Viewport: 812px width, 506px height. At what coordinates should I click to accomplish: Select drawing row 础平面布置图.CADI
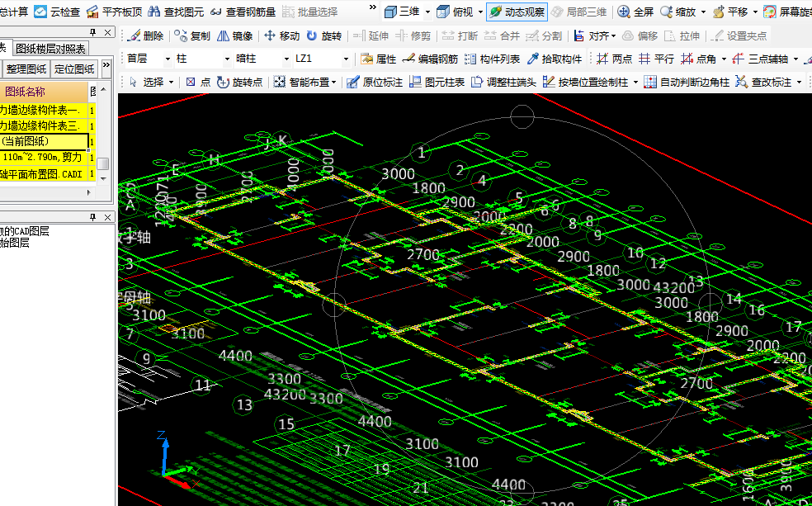pos(44,174)
